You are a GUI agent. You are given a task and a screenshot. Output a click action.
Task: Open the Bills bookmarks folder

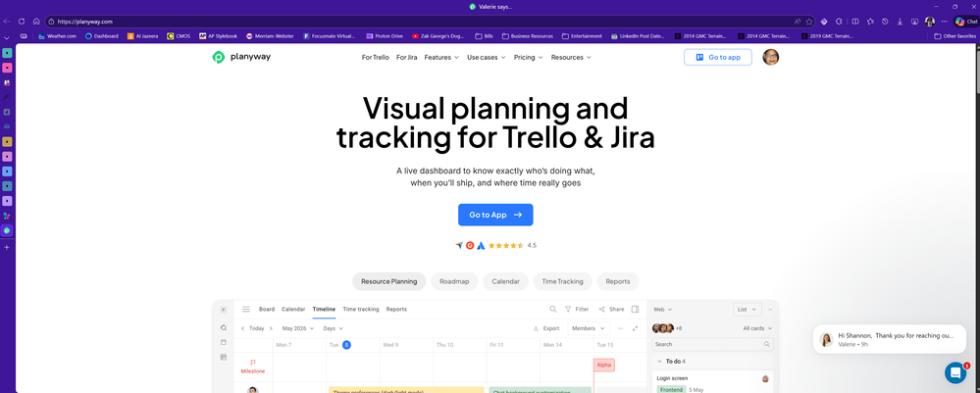point(484,36)
